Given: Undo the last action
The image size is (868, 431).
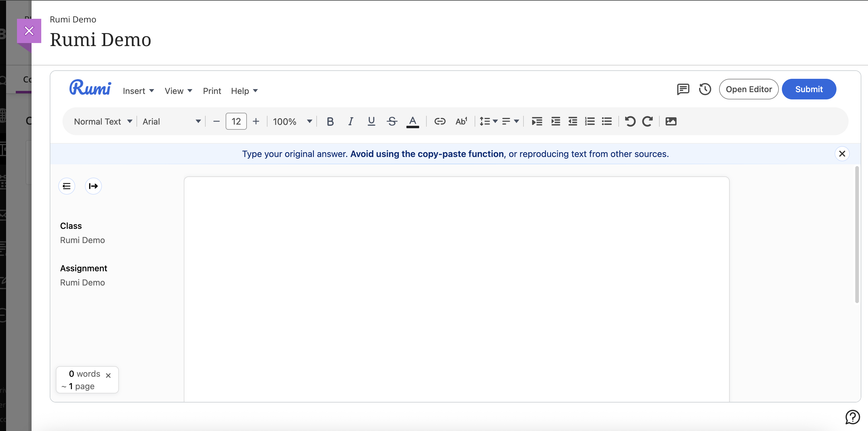Looking at the screenshot, I should tap(630, 121).
